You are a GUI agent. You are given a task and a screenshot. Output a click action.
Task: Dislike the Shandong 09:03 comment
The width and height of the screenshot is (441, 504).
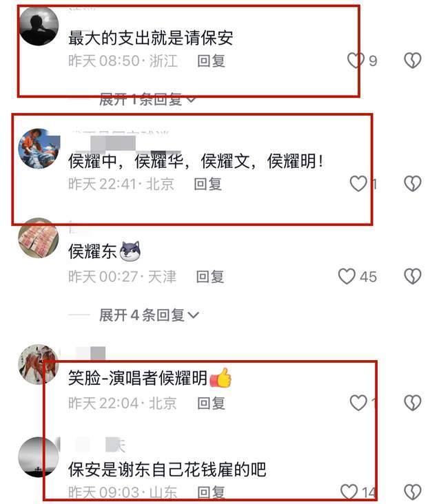pos(412,492)
